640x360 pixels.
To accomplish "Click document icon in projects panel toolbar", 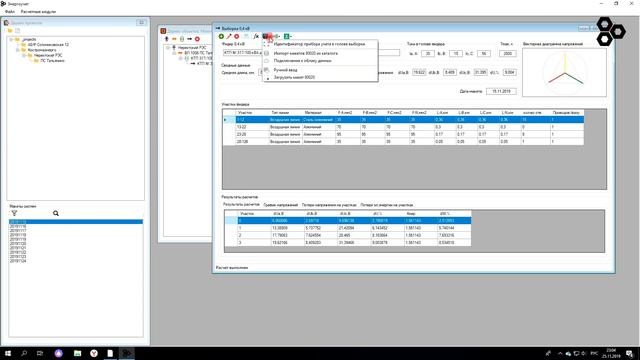I will (18, 31).
